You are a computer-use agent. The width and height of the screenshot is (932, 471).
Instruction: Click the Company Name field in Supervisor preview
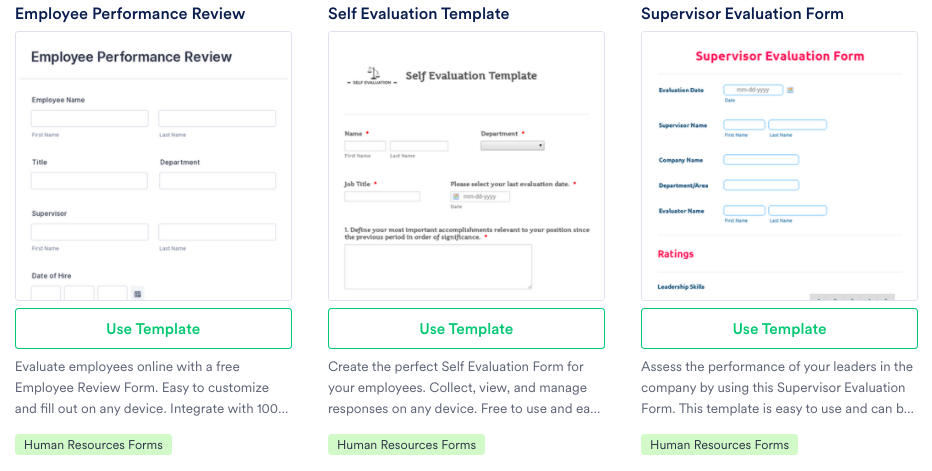click(761, 160)
